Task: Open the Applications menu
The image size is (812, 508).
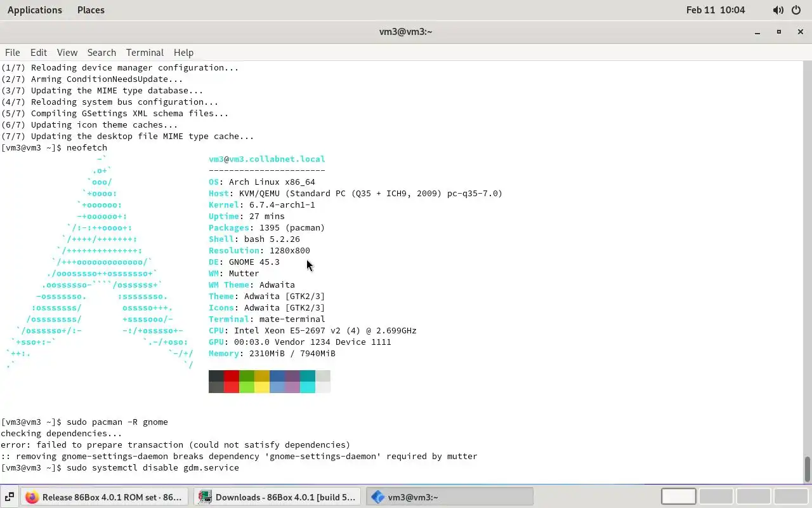Action: [x=35, y=10]
